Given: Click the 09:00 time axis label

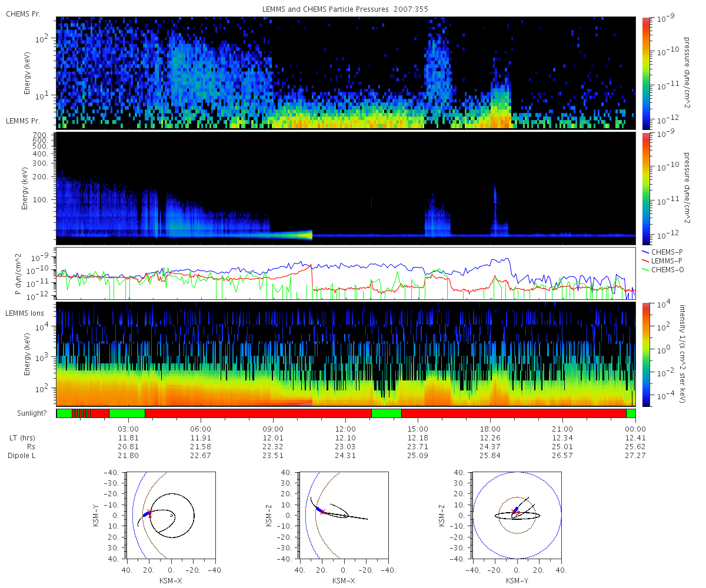Looking at the screenshot, I should coord(273,429).
